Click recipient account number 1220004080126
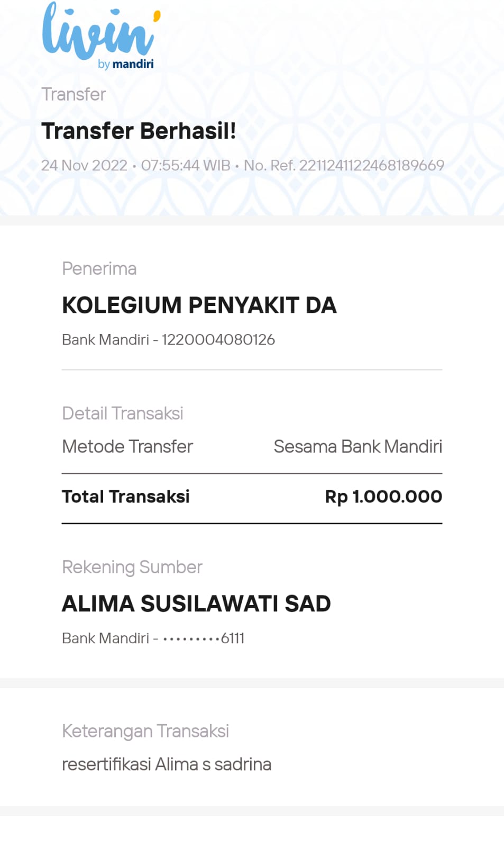The height and width of the screenshot is (847, 504). point(218,340)
